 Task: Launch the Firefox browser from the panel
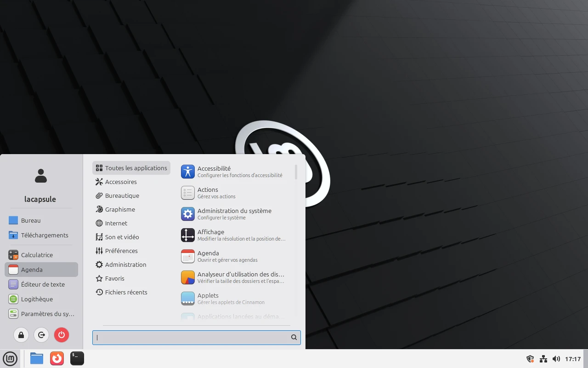[57, 358]
